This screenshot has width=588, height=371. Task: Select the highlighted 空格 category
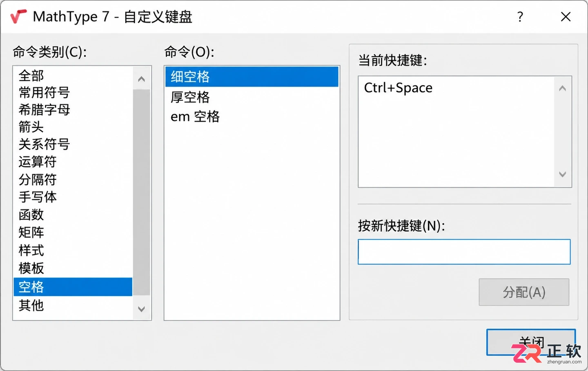pos(73,287)
